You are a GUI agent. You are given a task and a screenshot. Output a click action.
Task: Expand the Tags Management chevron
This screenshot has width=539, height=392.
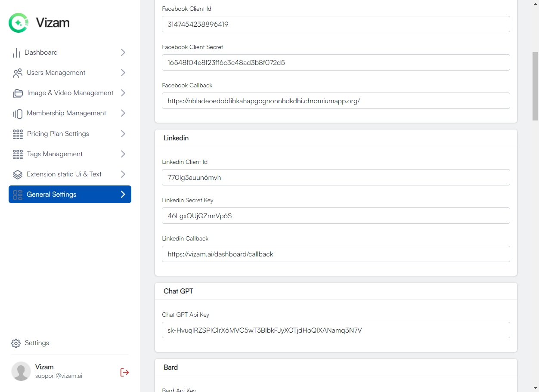(123, 154)
